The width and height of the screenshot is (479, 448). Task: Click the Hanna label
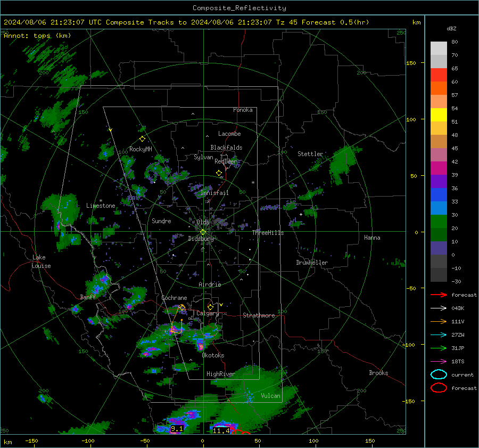click(372, 238)
